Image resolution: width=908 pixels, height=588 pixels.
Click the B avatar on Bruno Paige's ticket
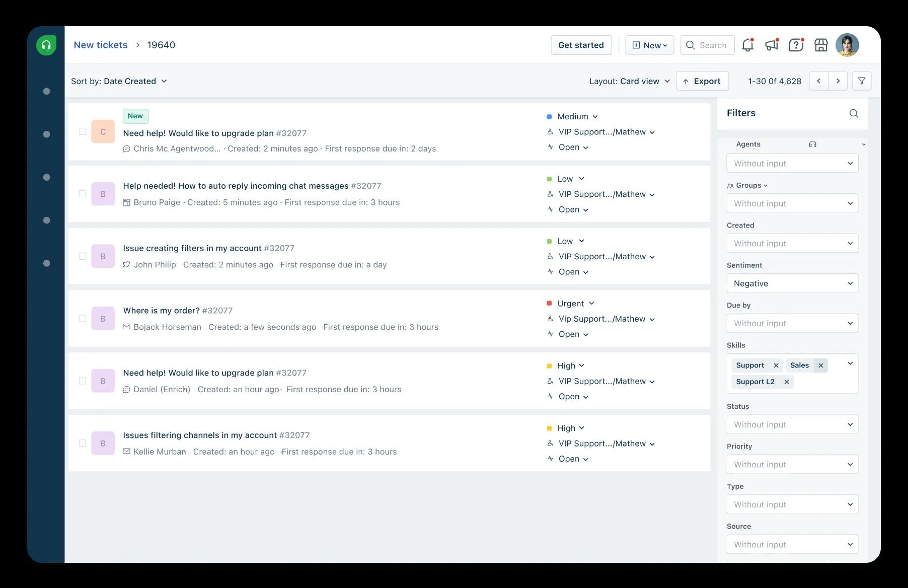(x=103, y=194)
